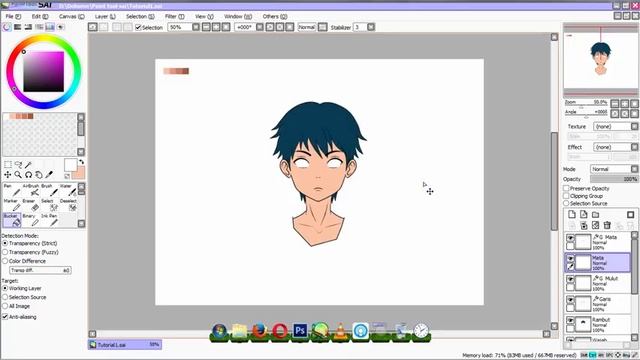Activate the rotate canvas tool

tap(29, 175)
